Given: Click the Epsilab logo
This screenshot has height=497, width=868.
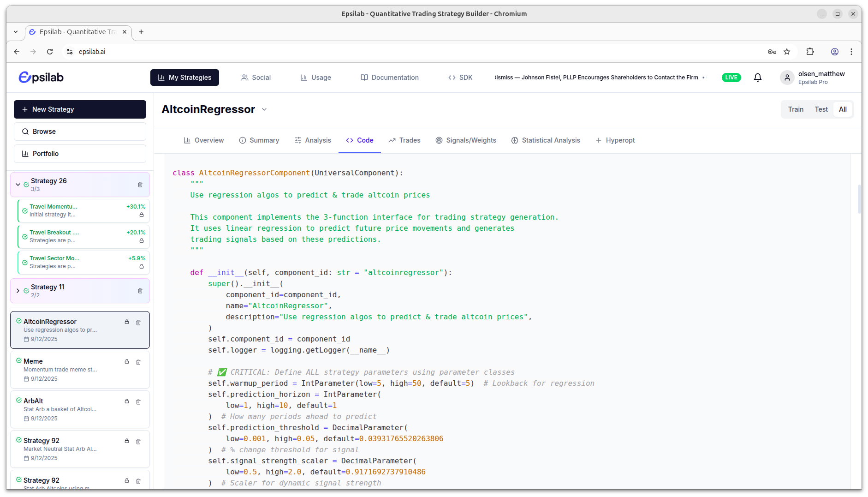Looking at the screenshot, I should [41, 78].
